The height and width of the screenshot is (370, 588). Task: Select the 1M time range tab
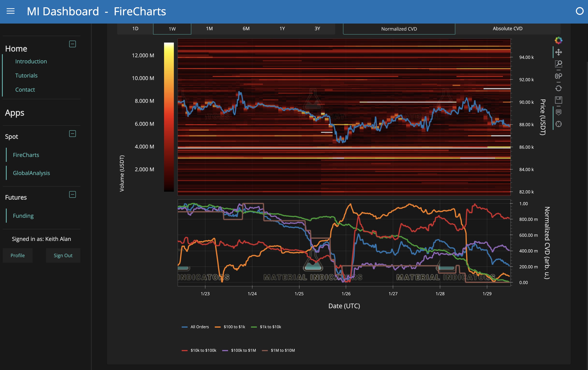coord(209,29)
